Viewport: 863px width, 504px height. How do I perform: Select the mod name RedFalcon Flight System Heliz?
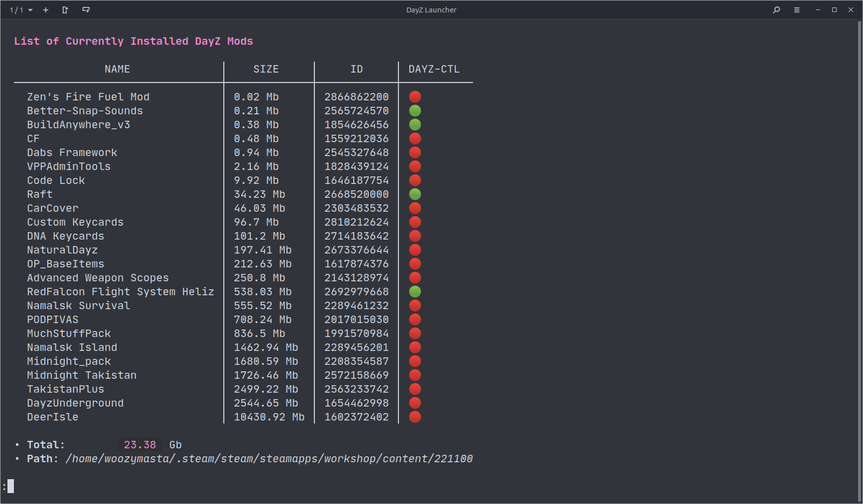coord(120,292)
